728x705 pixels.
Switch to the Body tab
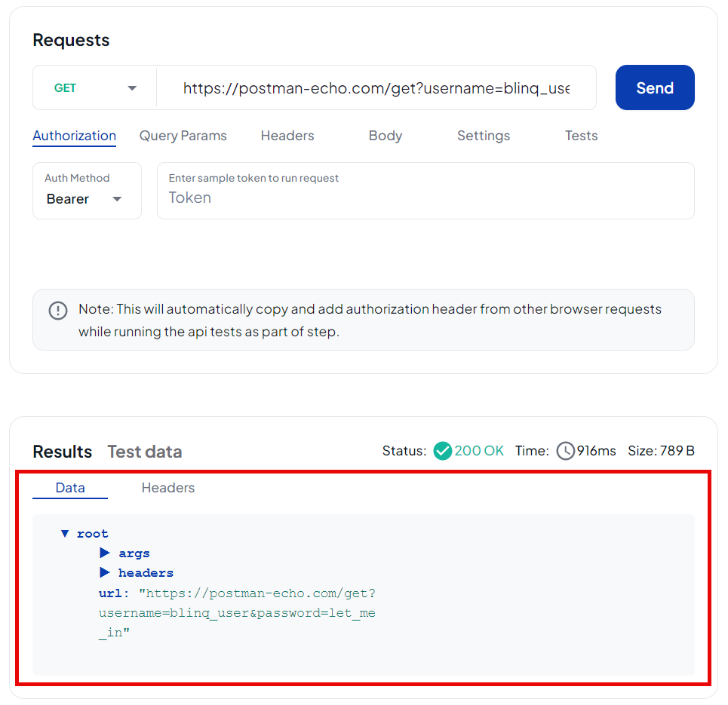click(x=386, y=136)
